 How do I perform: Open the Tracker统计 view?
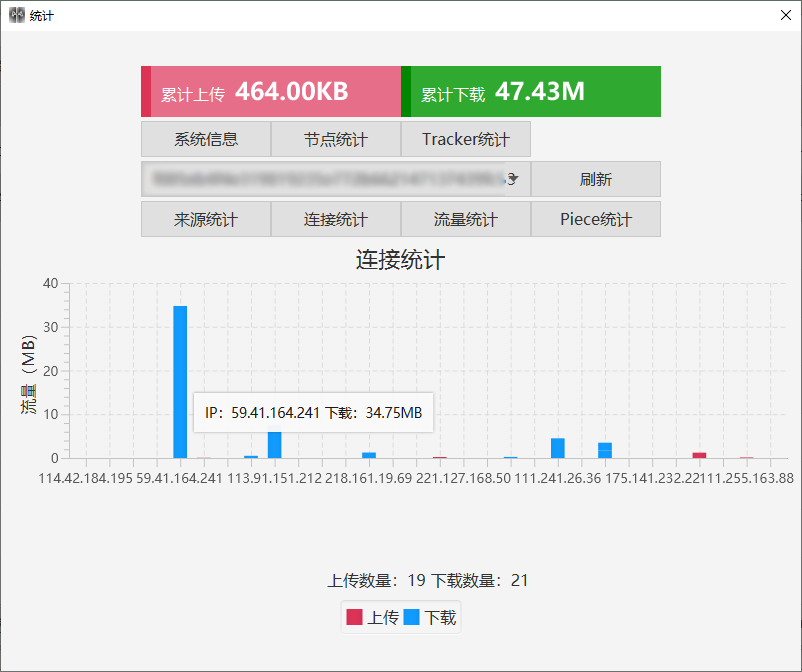coord(466,139)
